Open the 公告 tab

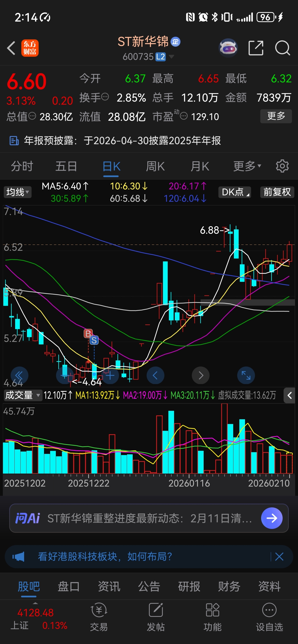(x=149, y=586)
